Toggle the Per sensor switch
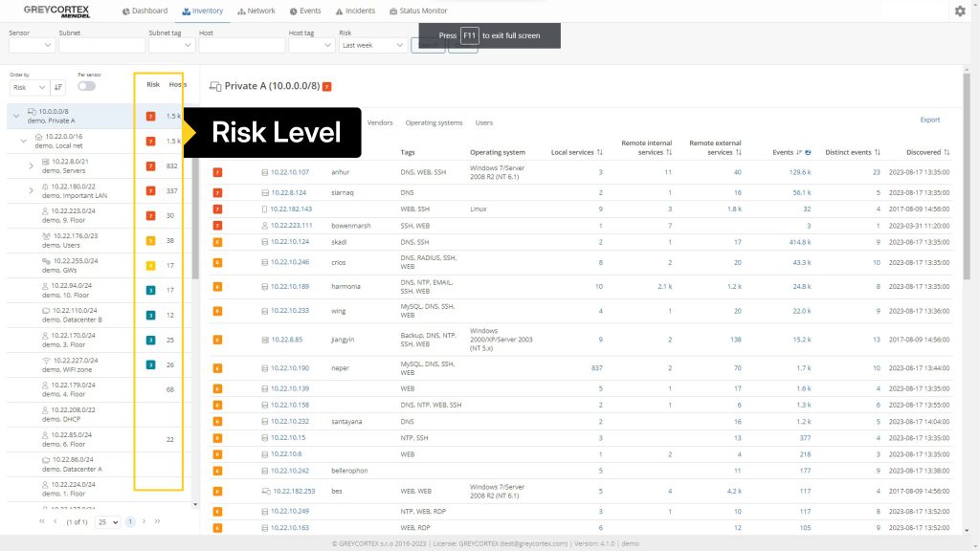This screenshot has height=551, width=980. pyautogui.click(x=86, y=86)
